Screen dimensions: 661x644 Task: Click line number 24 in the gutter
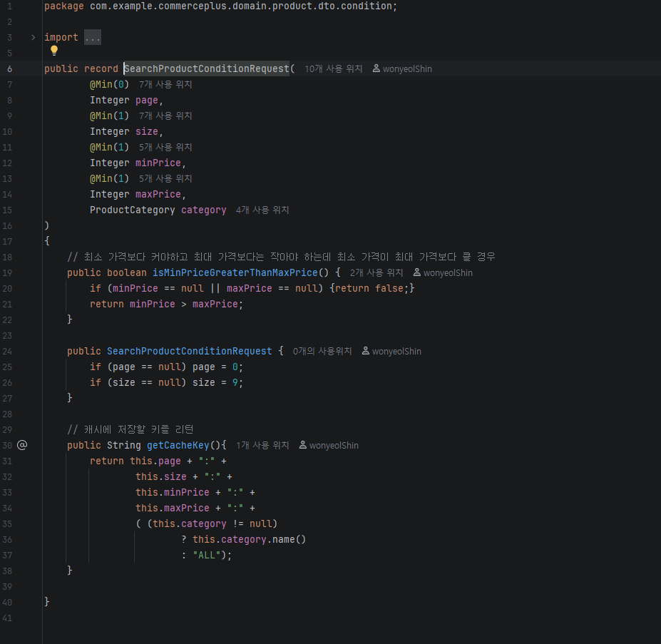[7, 352]
